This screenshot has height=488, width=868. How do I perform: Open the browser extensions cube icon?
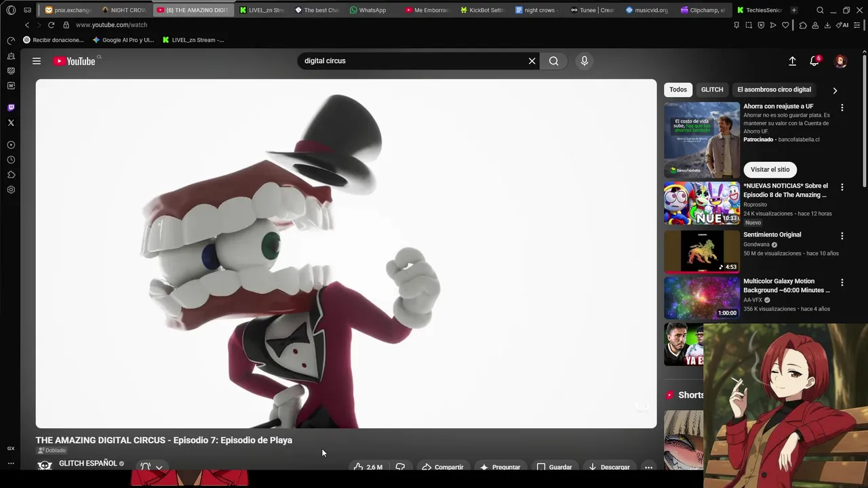point(803,25)
